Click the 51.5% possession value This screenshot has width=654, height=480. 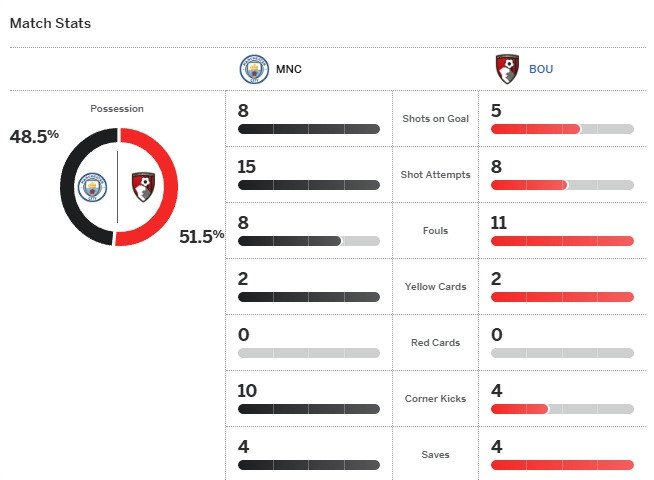[201, 237]
